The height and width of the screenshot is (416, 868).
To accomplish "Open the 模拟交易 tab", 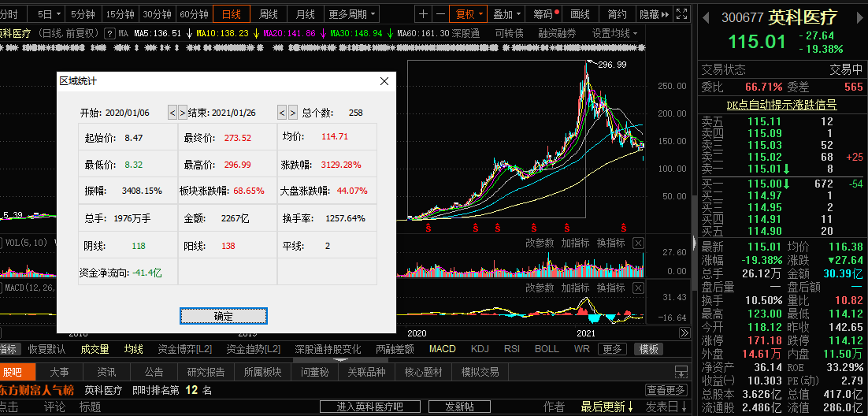I will (x=480, y=372).
